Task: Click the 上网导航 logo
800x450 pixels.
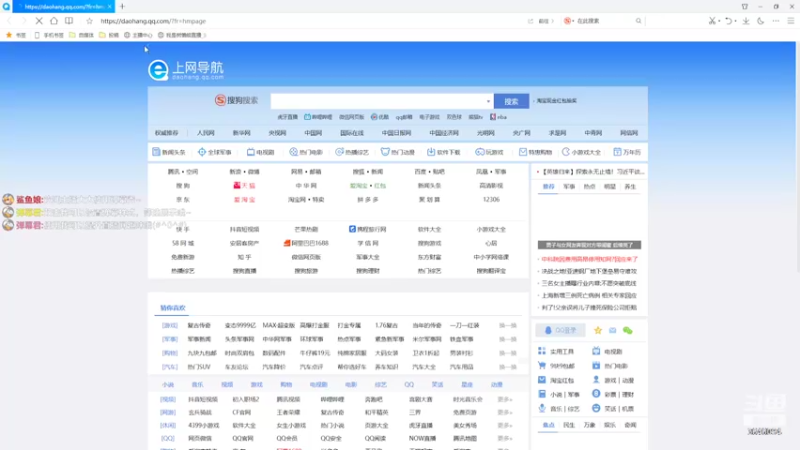Action: (186, 70)
